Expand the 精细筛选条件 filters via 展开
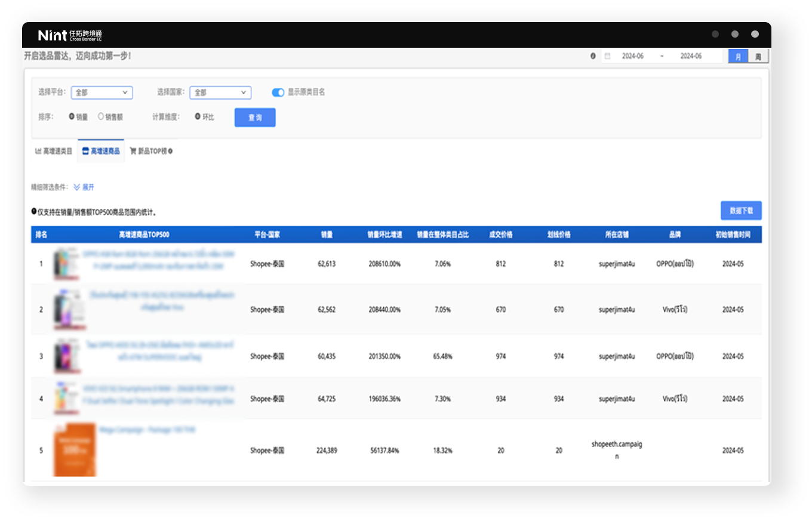The height and width of the screenshot is (521, 812). click(x=84, y=187)
